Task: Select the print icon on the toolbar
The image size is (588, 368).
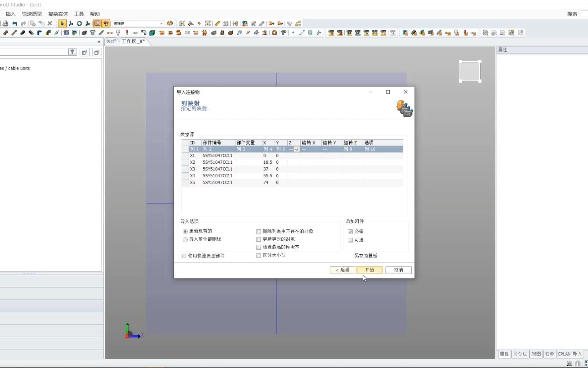Action: pyautogui.click(x=5, y=23)
